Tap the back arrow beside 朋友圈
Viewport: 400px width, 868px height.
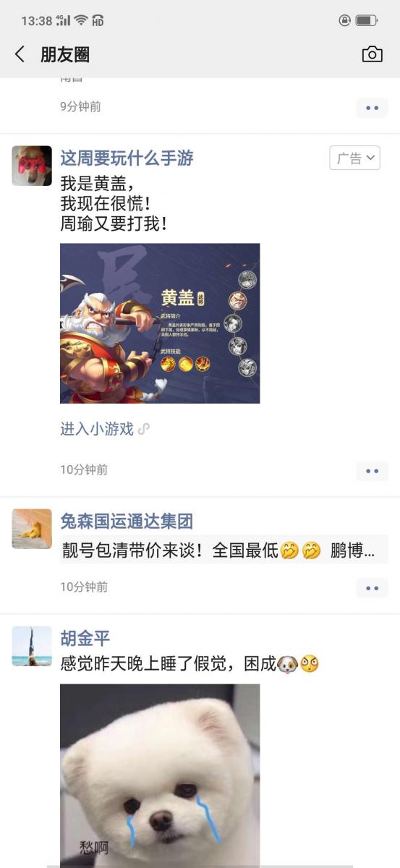click(20, 54)
